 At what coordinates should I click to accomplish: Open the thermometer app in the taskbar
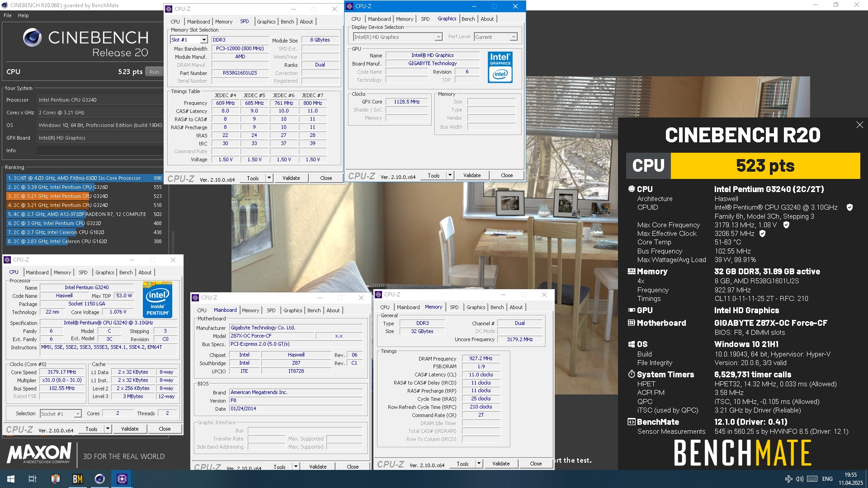point(55,479)
